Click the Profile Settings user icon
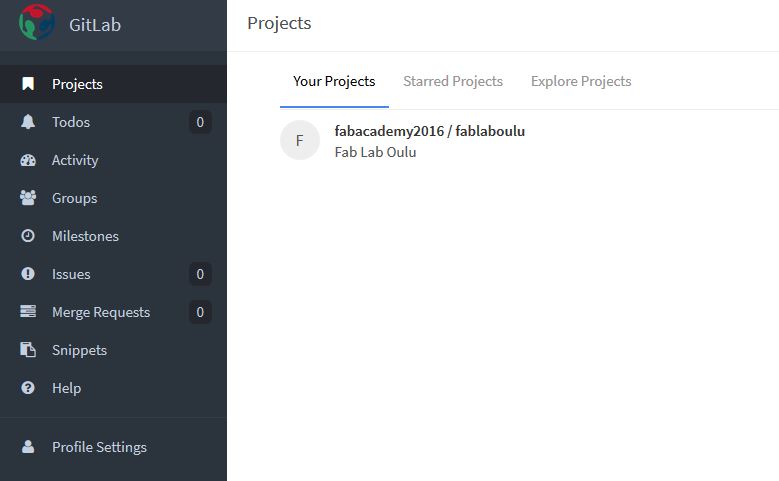The height and width of the screenshot is (481, 779). (28, 447)
